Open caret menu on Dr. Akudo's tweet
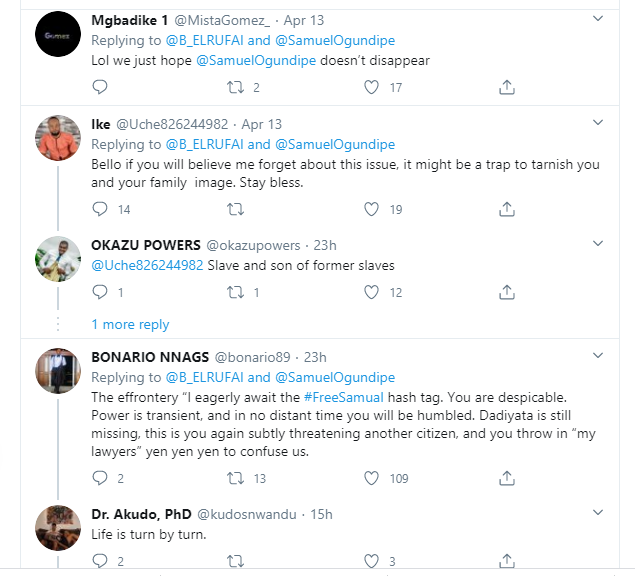 (x=599, y=513)
